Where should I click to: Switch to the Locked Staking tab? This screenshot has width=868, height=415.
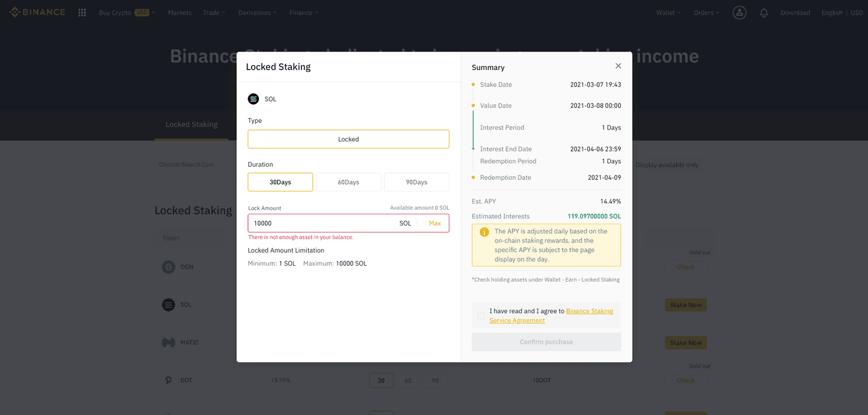click(191, 124)
